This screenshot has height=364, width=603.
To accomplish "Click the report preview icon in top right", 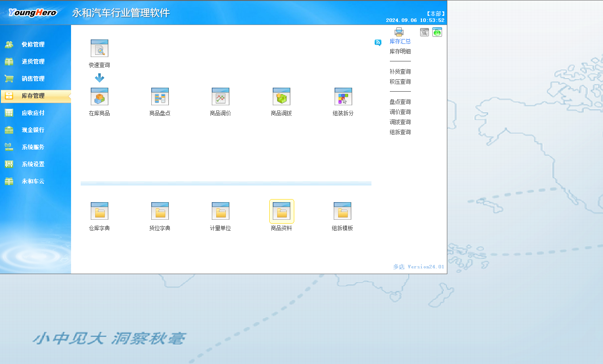I will click(x=424, y=32).
